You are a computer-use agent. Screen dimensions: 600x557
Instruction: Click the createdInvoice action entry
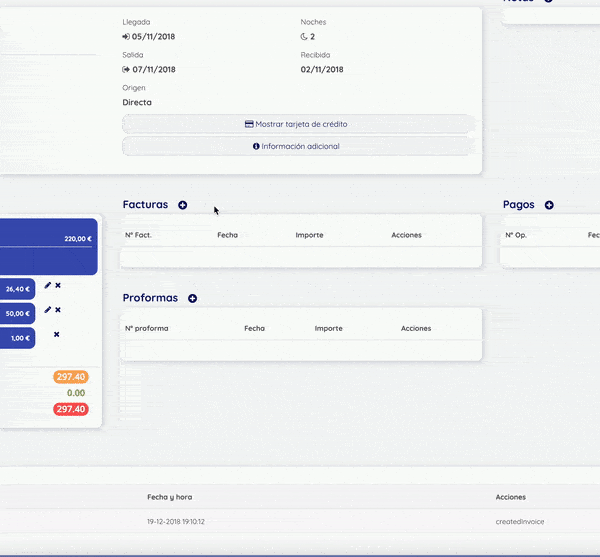point(520,521)
